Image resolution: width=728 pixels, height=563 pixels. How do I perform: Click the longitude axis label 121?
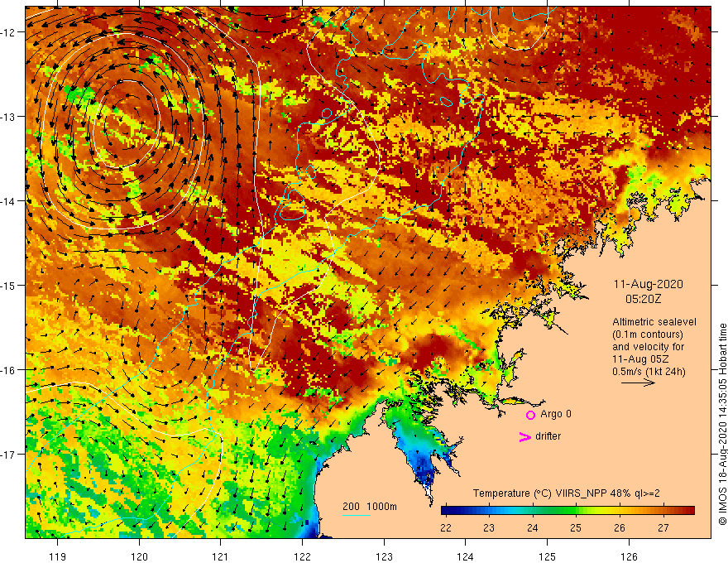pyautogui.click(x=220, y=556)
